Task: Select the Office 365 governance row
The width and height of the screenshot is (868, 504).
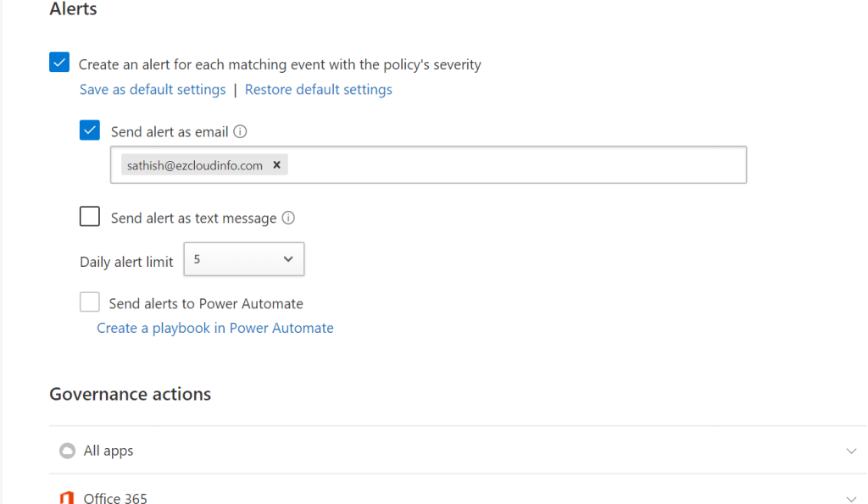Action: [x=424, y=496]
